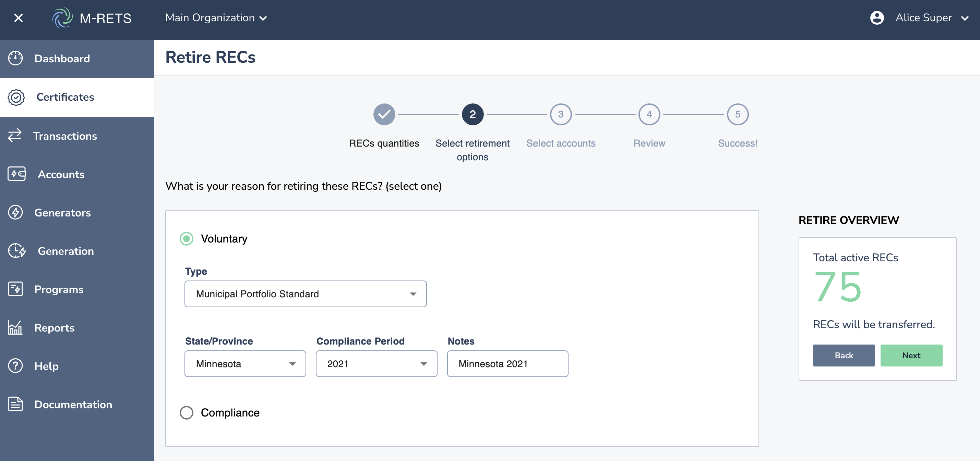The width and height of the screenshot is (980, 461).
Task: Click the green Next button
Action: 911,356
